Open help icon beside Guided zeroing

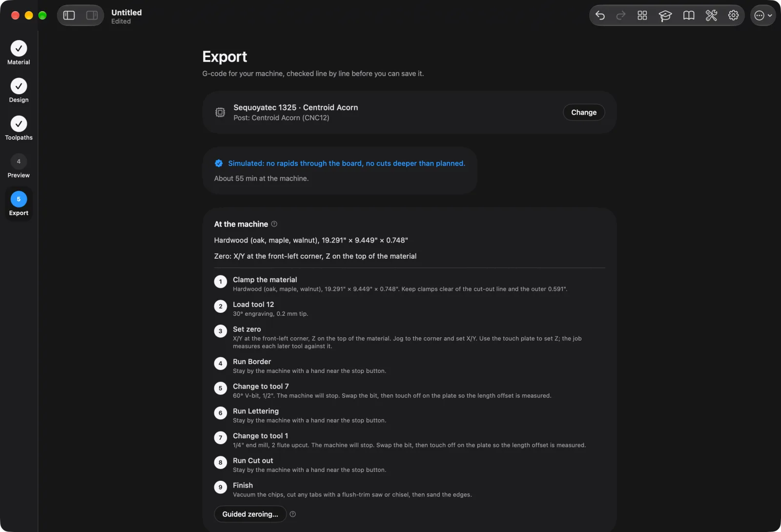[x=293, y=514]
